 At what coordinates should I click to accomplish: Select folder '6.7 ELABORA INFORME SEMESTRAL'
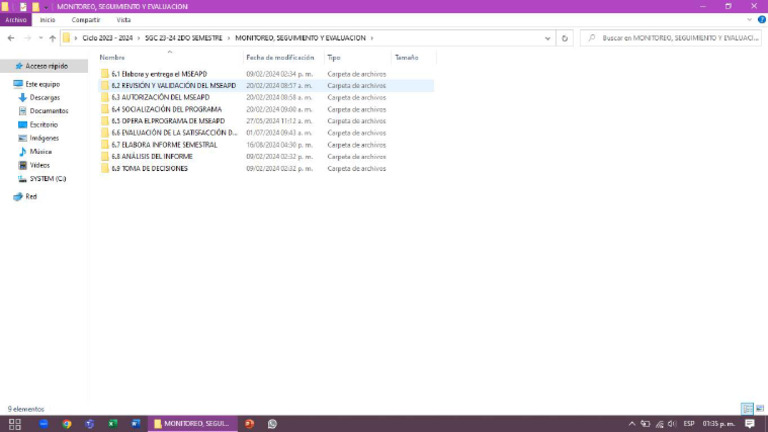click(164, 145)
